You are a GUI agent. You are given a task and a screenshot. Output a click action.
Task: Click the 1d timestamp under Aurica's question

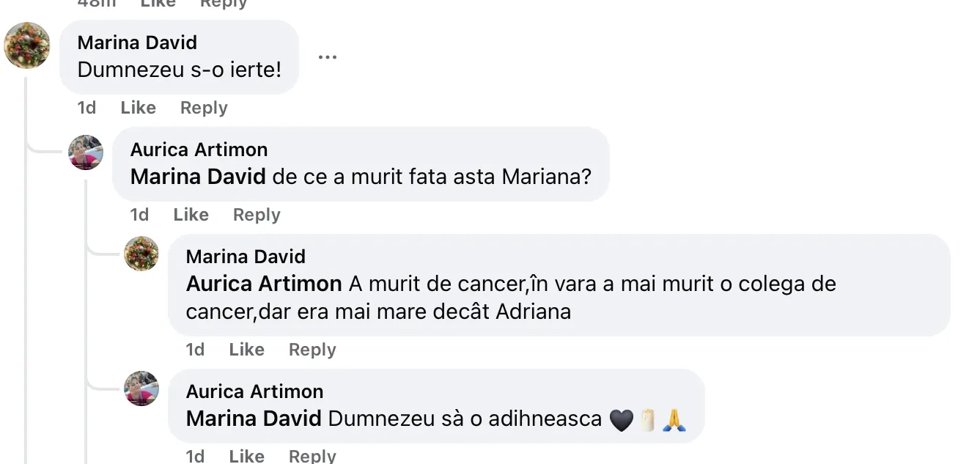point(139,215)
